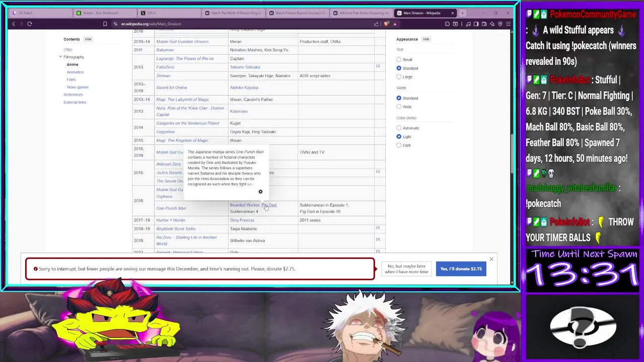The image size is (644, 362).
Task: Open the Bearded Worker link
Action: 245,205
